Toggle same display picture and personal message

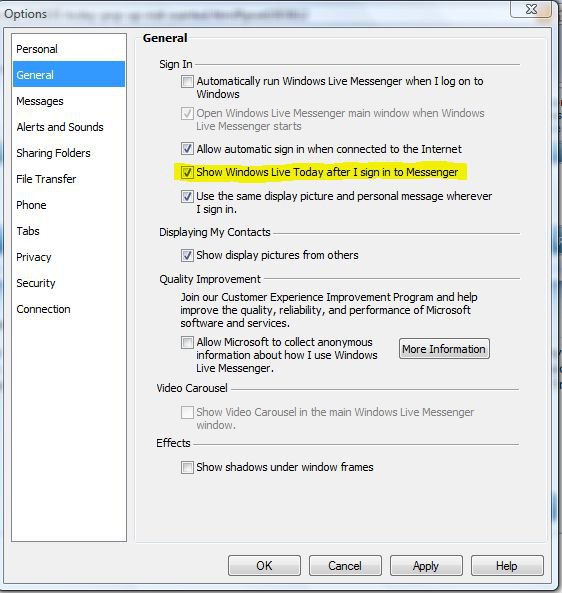[187, 197]
